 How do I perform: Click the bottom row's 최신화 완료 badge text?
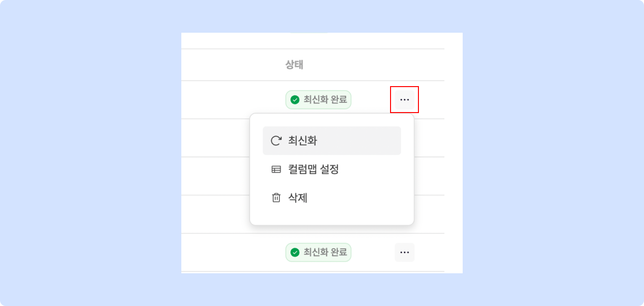[x=325, y=252]
